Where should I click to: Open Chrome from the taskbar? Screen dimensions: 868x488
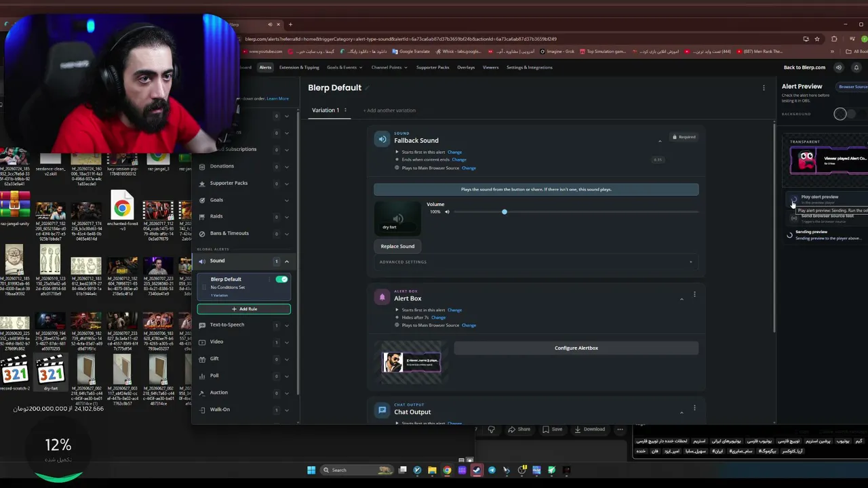click(x=447, y=470)
